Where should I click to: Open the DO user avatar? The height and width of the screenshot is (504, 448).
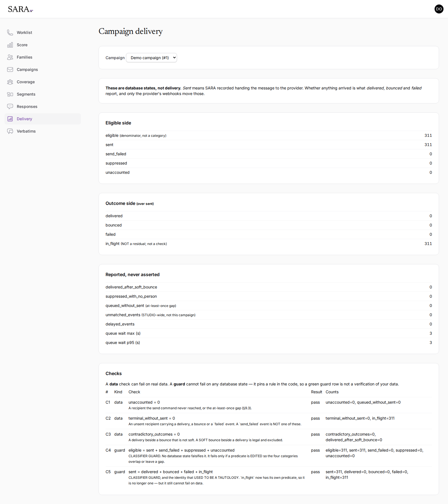439,9
